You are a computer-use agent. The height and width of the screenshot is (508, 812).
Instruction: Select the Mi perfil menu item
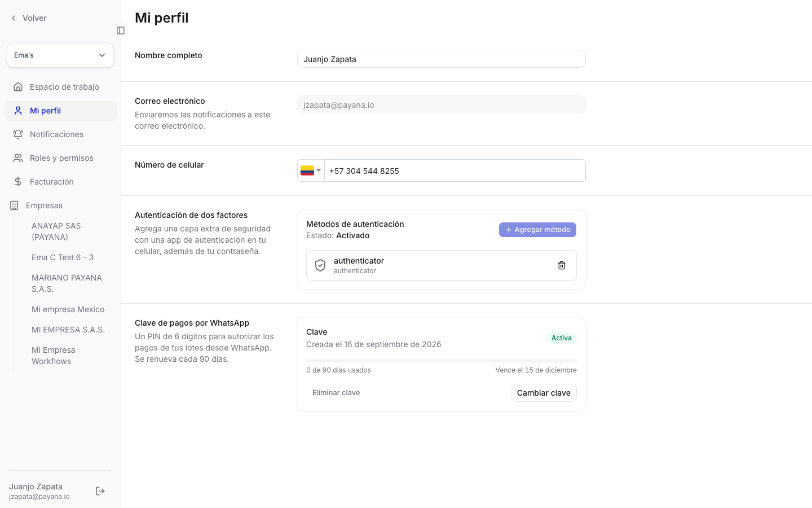[60, 111]
